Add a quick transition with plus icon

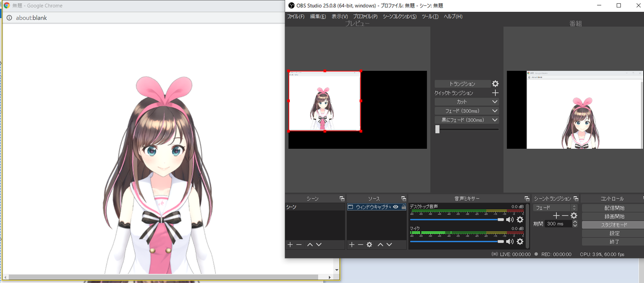pyautogui.click(x=495, y=93)
